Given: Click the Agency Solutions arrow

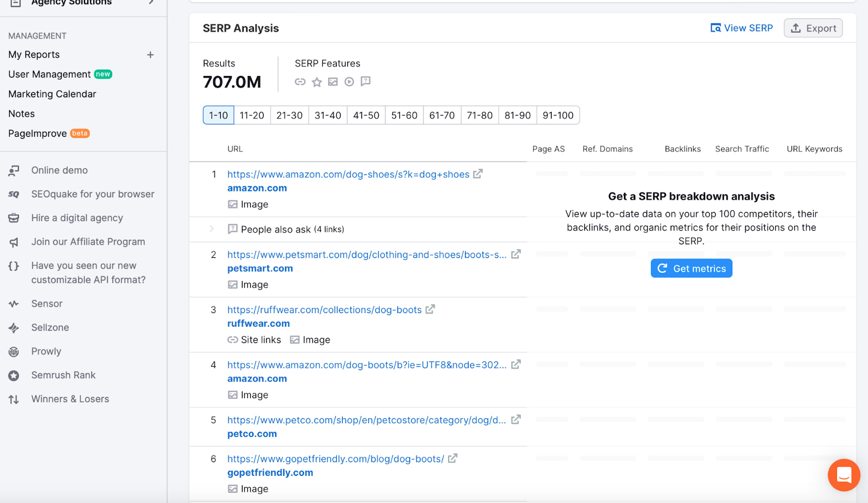Looking at the screenshot, I should [151, 2].
